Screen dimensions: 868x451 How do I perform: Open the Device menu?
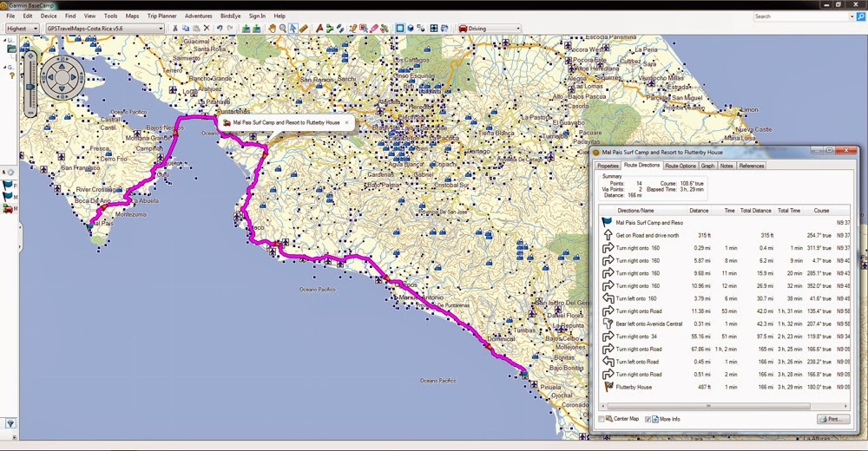coord(49,16)
